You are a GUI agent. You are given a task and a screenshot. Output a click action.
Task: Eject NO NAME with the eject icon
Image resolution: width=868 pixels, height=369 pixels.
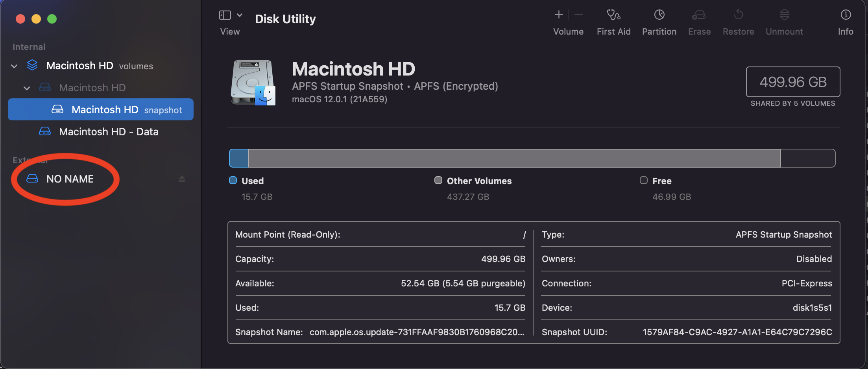182,179
